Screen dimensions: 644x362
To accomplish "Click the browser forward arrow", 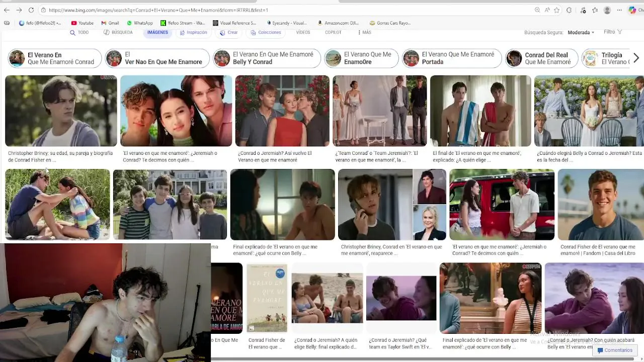I will pos(19,10).
